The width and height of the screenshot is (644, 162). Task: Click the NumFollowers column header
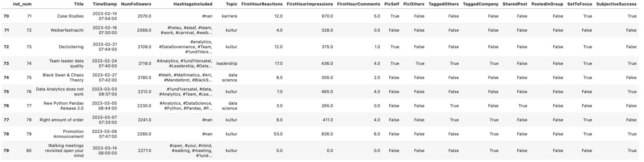(x=136, y=4)
